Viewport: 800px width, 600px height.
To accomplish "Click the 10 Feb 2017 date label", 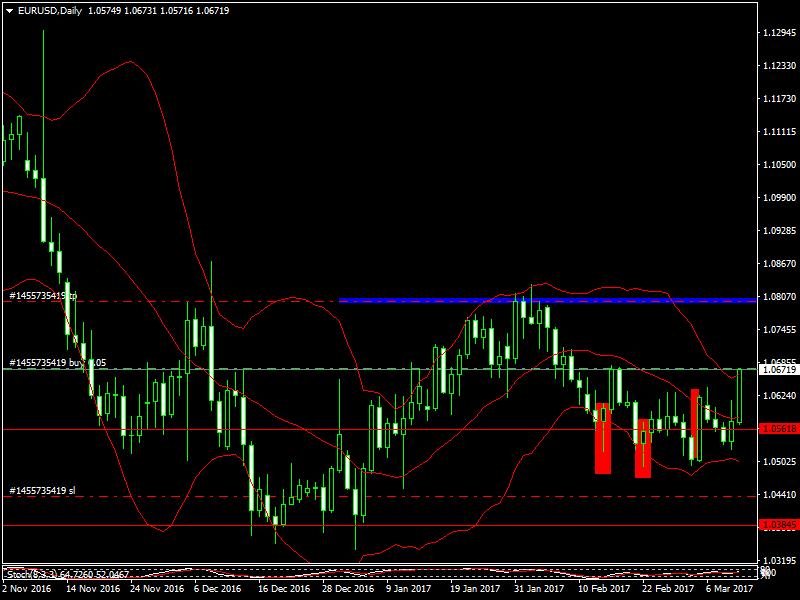I will click(604, 589).
